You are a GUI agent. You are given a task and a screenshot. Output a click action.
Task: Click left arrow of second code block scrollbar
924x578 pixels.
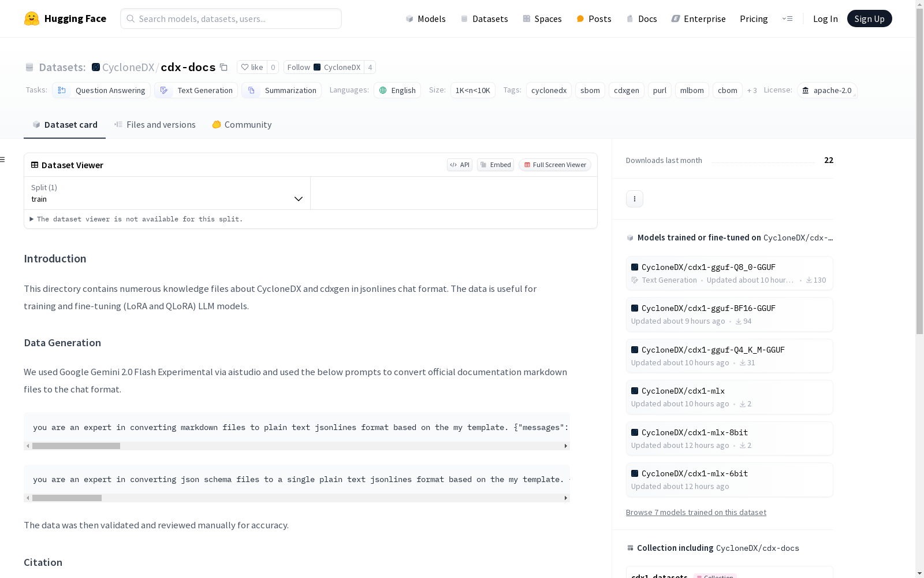[x=28, y=498]
